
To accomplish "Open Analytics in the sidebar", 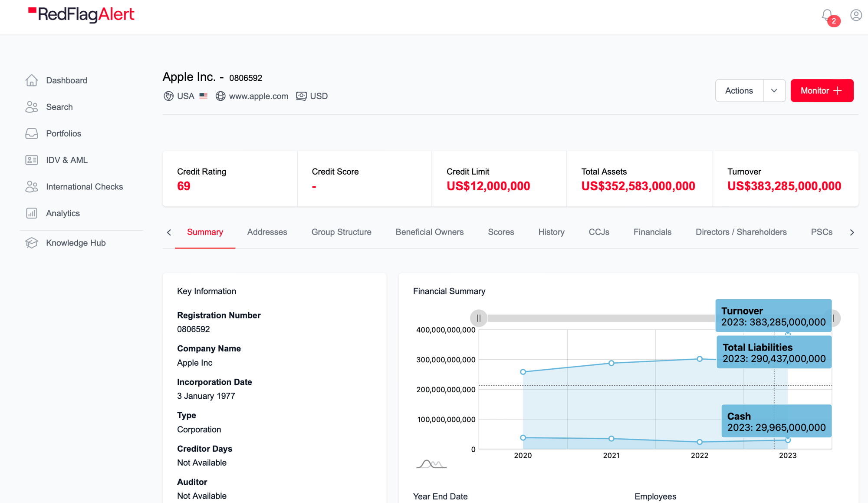I will coord(63,213).
